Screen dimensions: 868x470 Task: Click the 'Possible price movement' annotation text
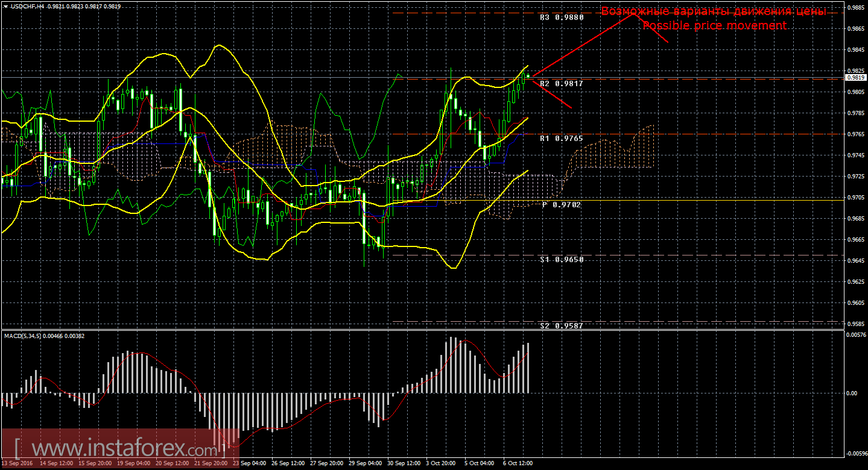click(x=714, y=26)
